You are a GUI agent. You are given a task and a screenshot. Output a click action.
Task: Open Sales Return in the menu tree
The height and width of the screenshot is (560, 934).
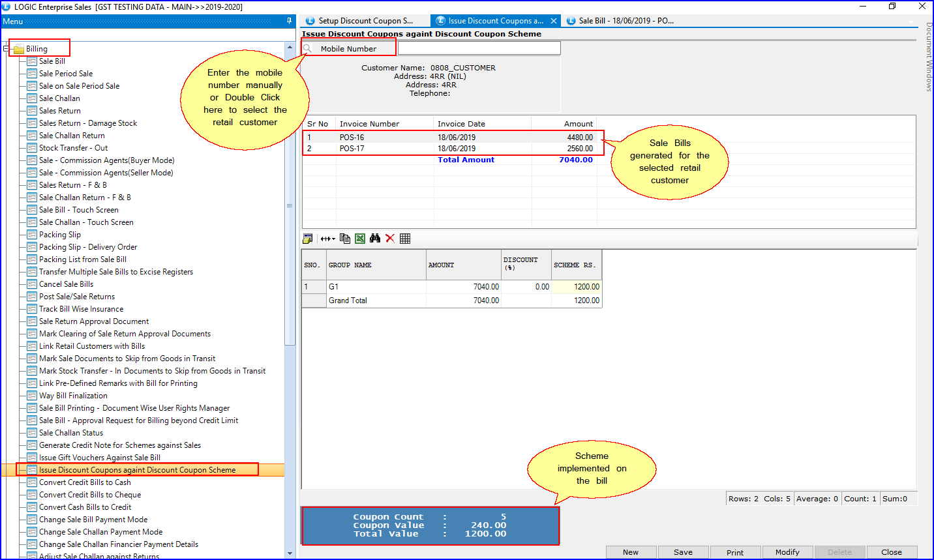click(59, 111)
